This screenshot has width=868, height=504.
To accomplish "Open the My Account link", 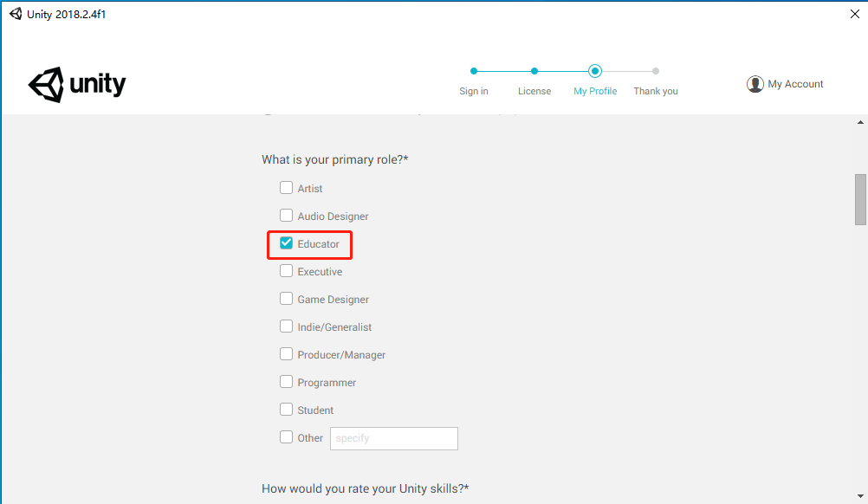I will pyautogui.click(x=795, y=84).
